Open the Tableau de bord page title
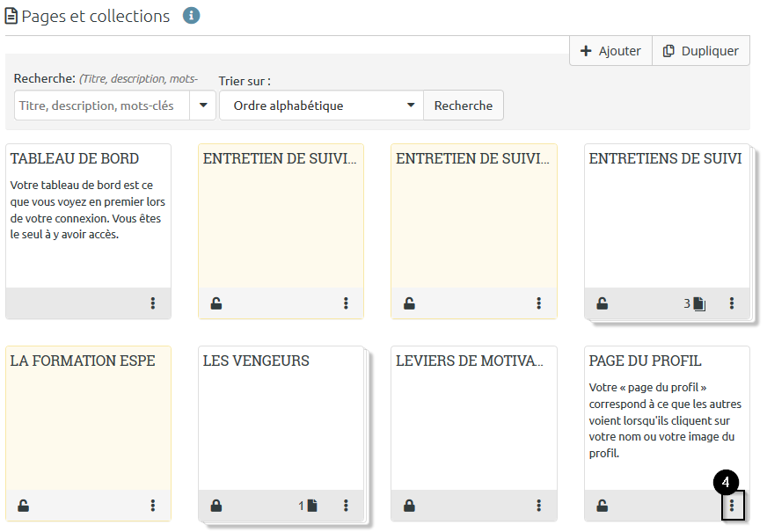 [75, 159]
